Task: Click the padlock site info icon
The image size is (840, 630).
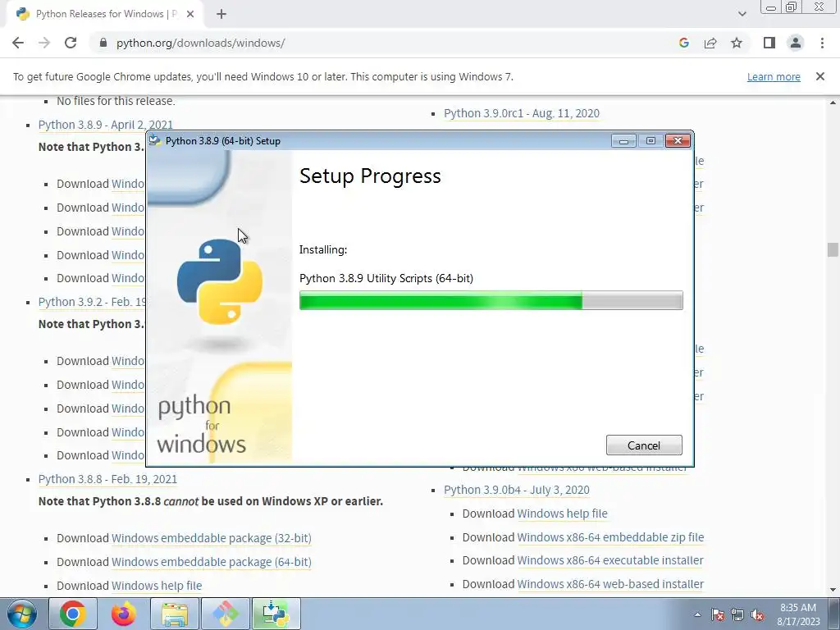Action: coord(103,43)
